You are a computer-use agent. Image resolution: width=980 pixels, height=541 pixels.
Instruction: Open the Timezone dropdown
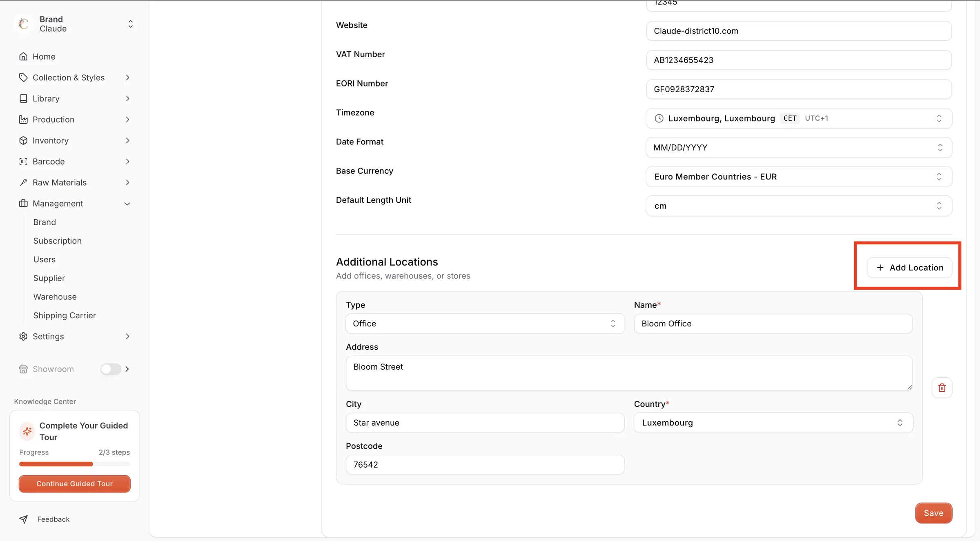(799, 118)
